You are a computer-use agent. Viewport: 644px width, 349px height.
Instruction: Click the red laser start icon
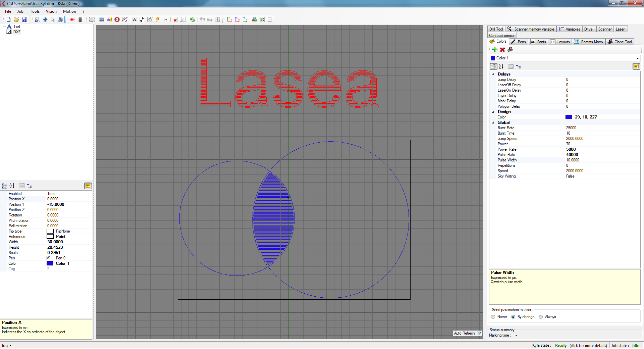pos(72,19)
